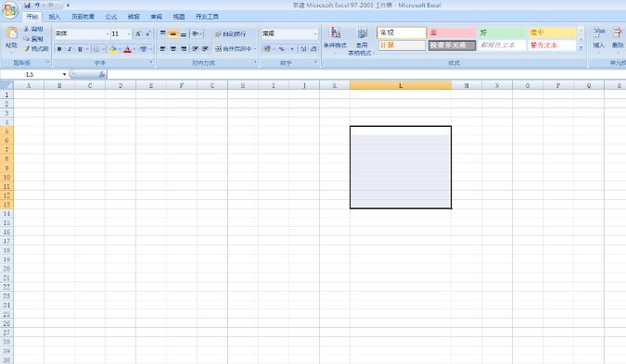
Task: Toggle Italic formatting
Action: point(70,49)
